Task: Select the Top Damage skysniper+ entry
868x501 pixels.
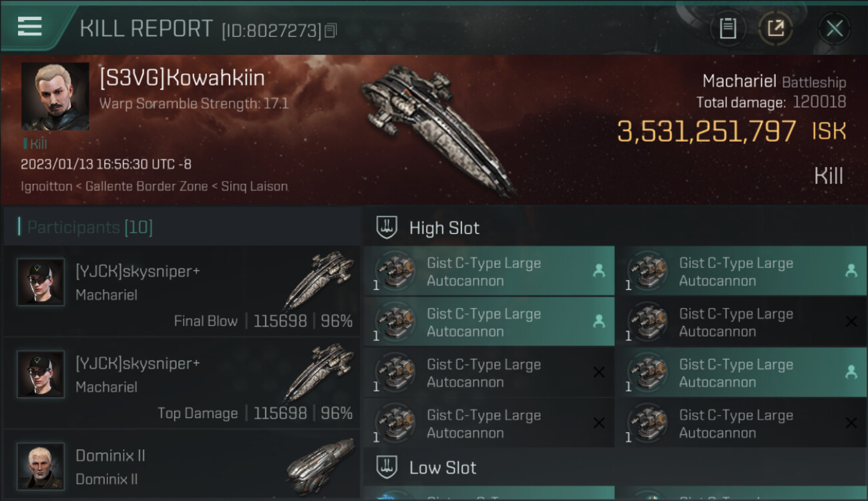Action: pyautogui.click(x=182, y=384)
